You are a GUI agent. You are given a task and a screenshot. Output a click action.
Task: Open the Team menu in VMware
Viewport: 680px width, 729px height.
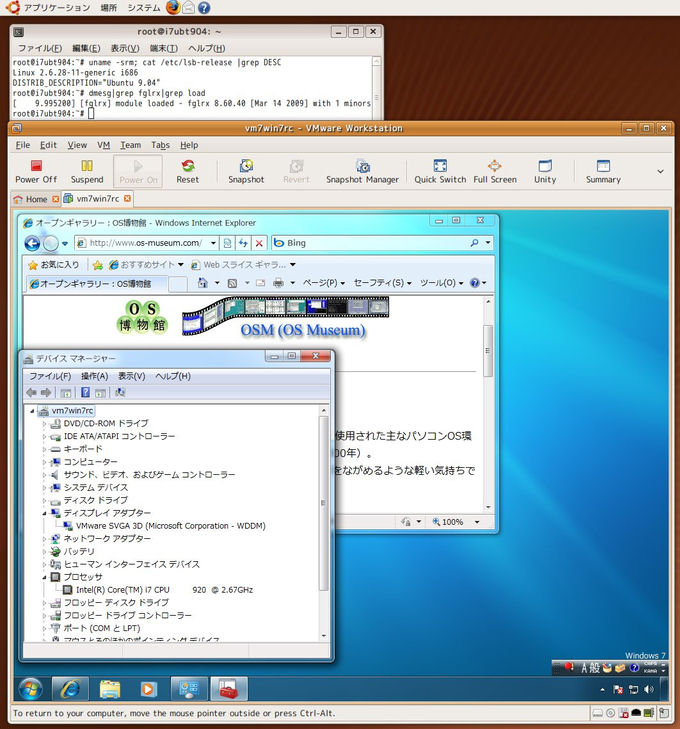(x=131, y=145)
